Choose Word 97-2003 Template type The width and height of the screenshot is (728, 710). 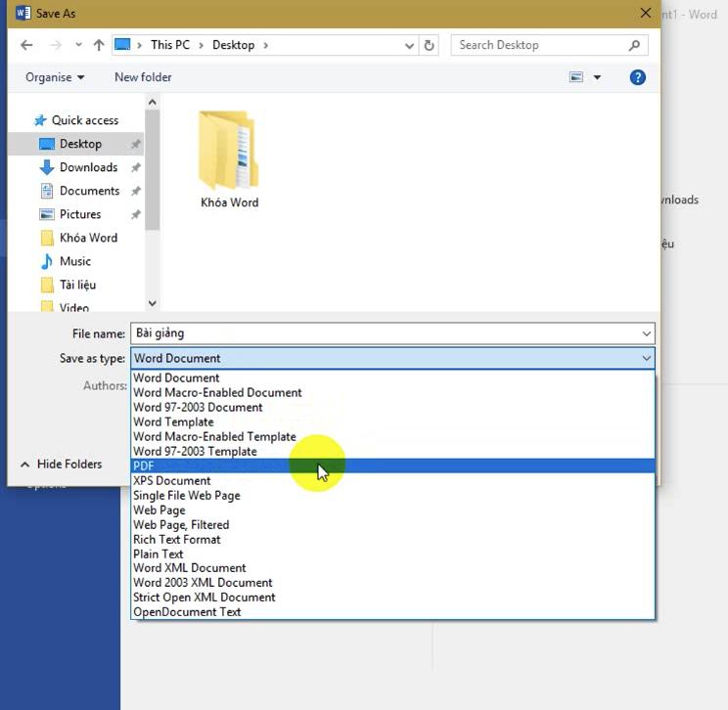pos(392,452)
